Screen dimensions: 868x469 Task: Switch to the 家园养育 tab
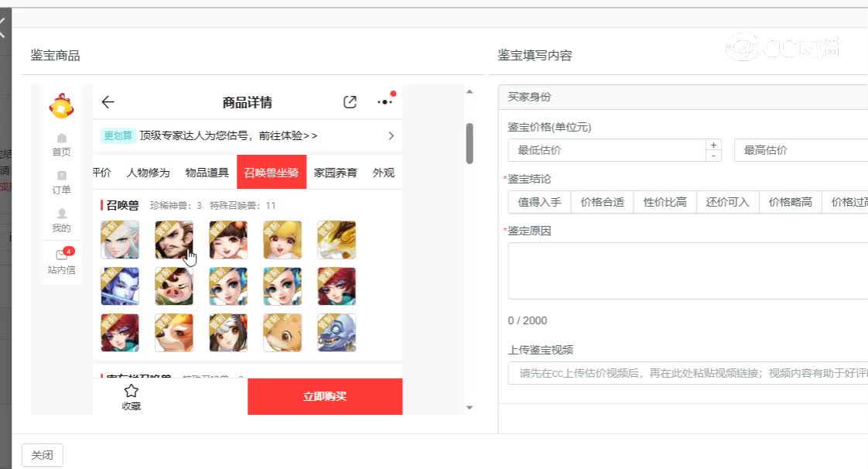[x=336, y=173]
